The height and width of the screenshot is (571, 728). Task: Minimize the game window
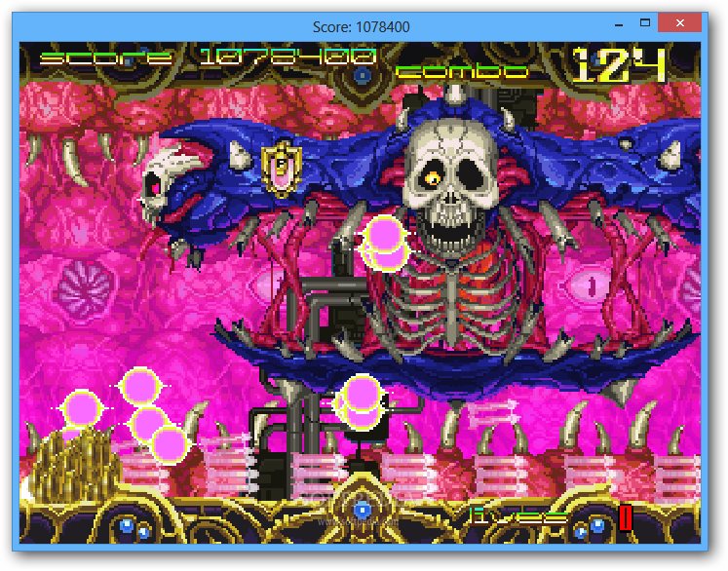(619, 23)
